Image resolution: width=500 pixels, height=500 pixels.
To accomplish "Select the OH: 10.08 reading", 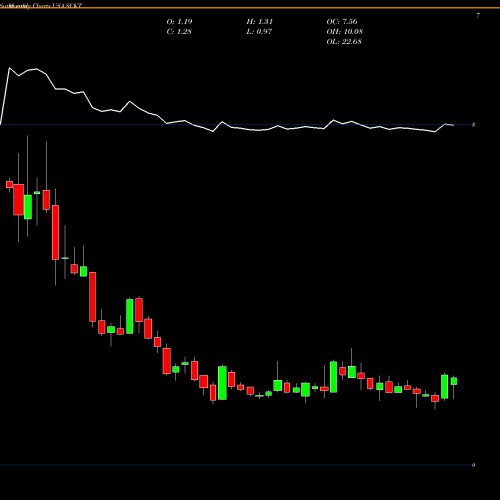I will tap(345, 32).
